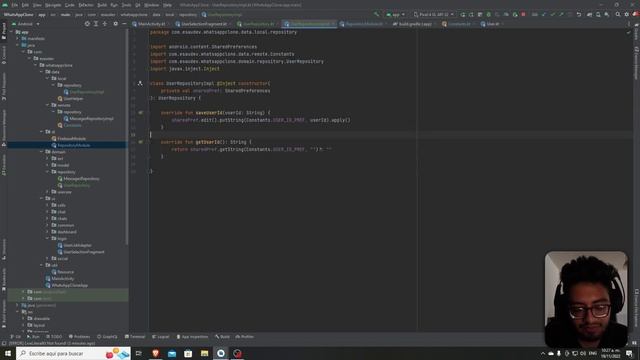Click the Make Project hammer icon
The width and height of the screenshot is (640, 360).
pos(377,14)
